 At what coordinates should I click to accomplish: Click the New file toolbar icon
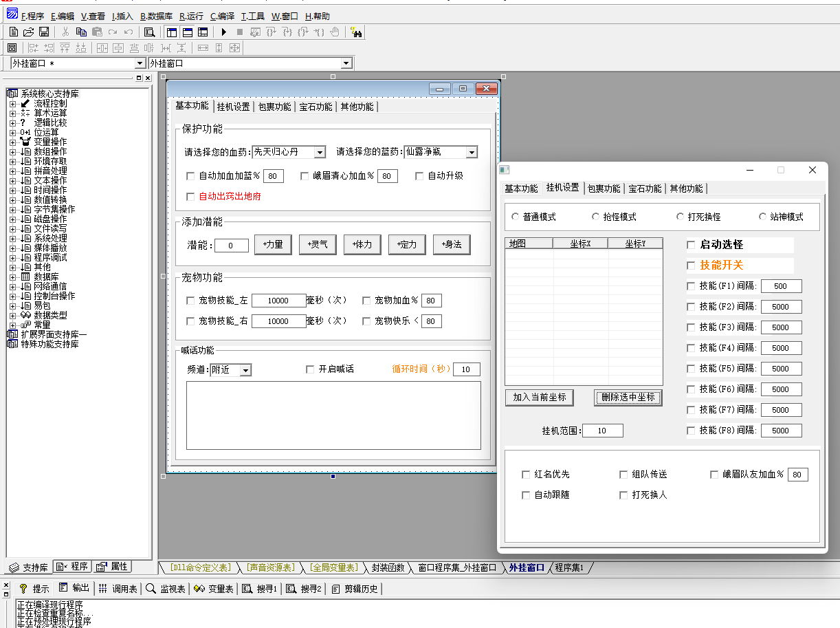pos(14,32)
